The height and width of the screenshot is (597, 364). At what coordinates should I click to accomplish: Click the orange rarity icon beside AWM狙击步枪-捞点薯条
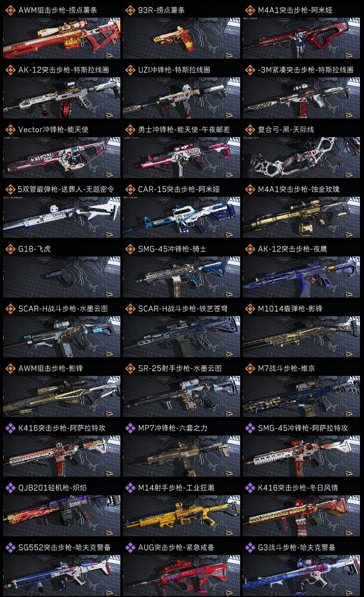click(x=10, y=10)
